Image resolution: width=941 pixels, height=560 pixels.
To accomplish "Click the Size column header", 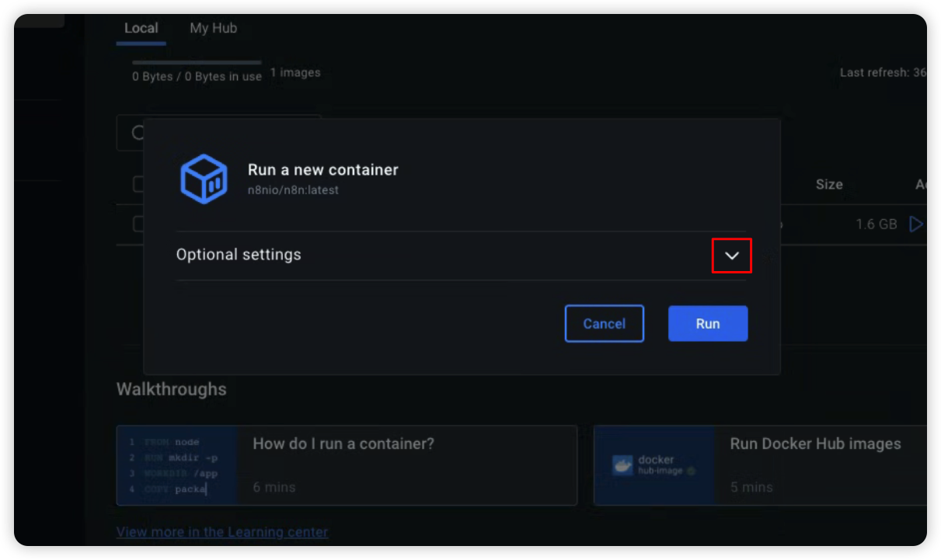I will point(829,185).
